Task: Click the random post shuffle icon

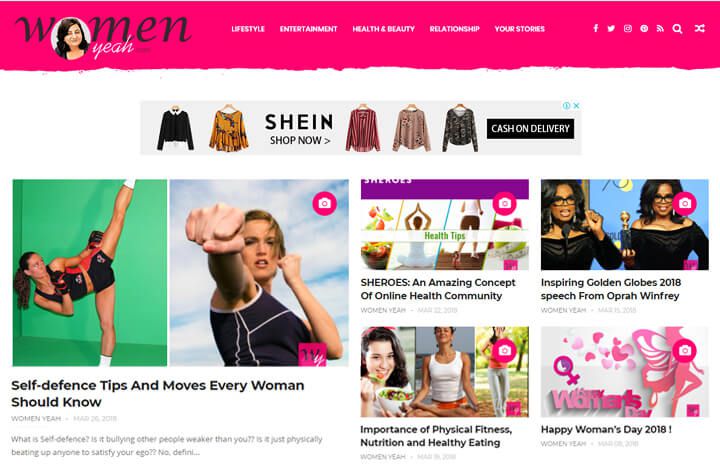Action: click(x=699, y=28)
